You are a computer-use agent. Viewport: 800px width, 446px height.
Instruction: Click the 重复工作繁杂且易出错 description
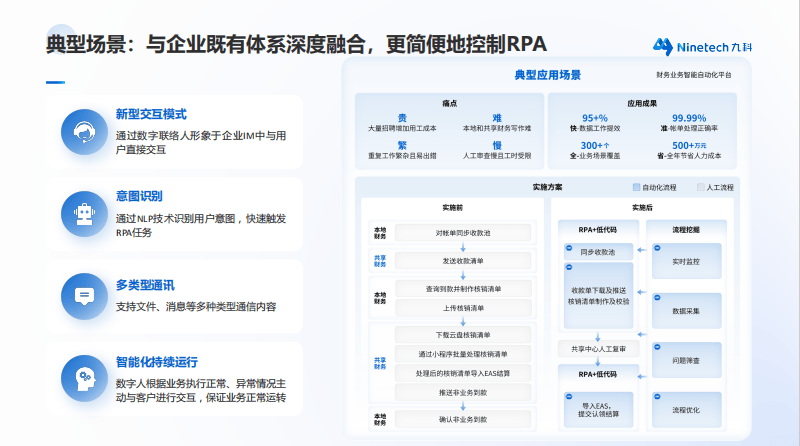click(402, 156)
